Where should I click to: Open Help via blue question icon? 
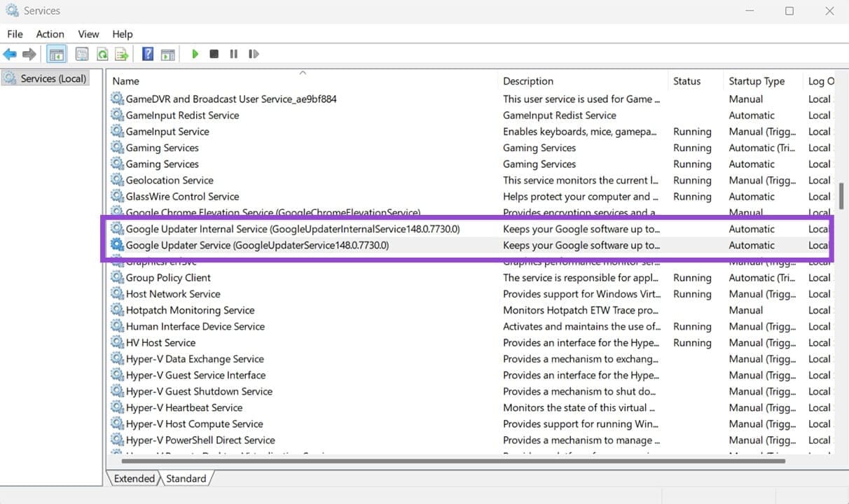click(x=148, y=54)
